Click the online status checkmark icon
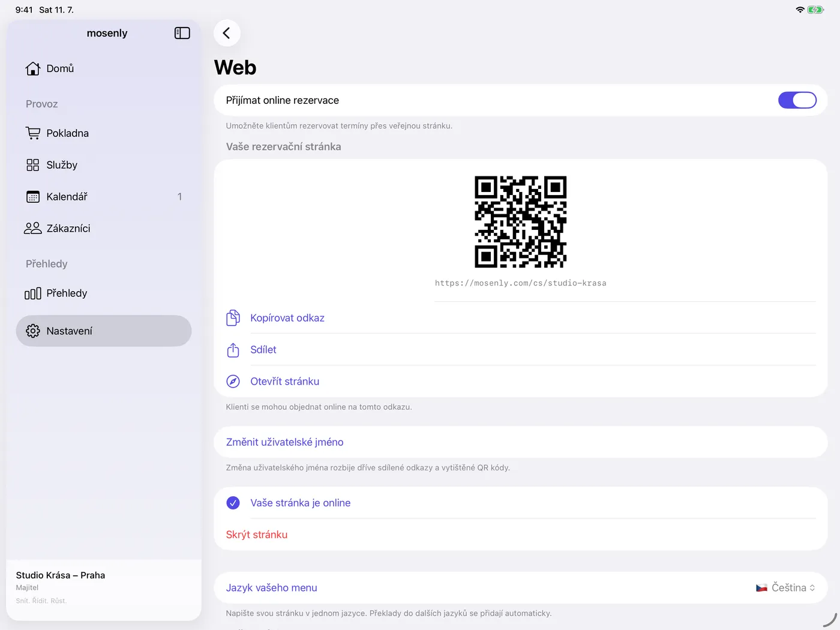840x630 pixels. point(233,503)
